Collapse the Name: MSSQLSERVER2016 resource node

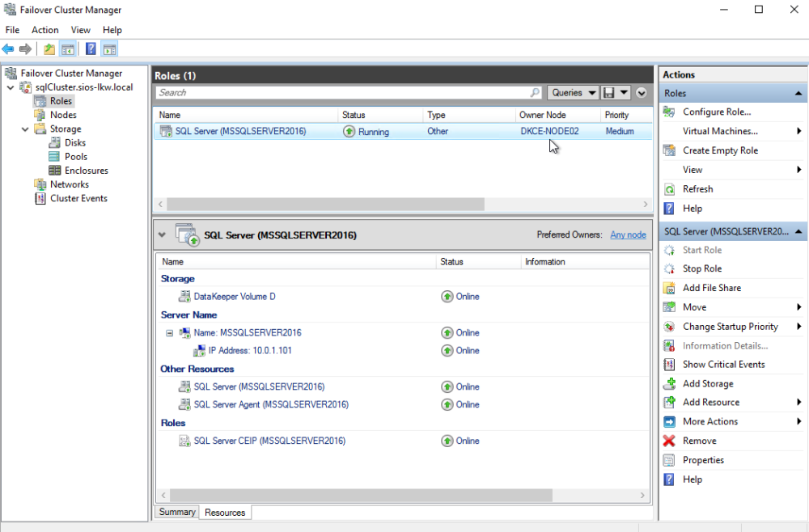(x=169, y=333)
